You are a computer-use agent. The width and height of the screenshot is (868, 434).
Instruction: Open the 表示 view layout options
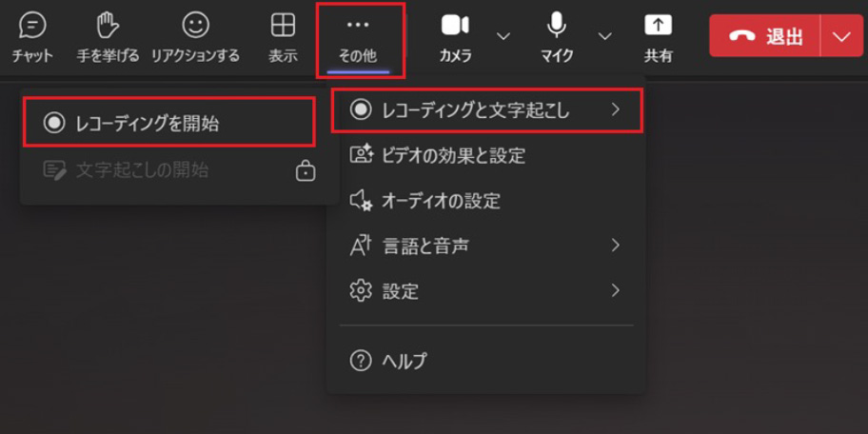(x=284, y=38)
